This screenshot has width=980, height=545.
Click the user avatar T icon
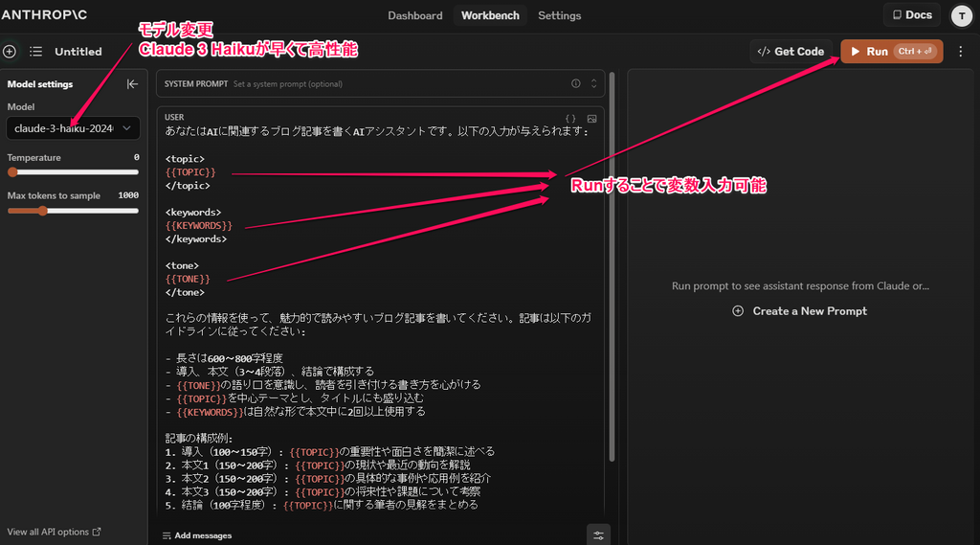(961, 15)
